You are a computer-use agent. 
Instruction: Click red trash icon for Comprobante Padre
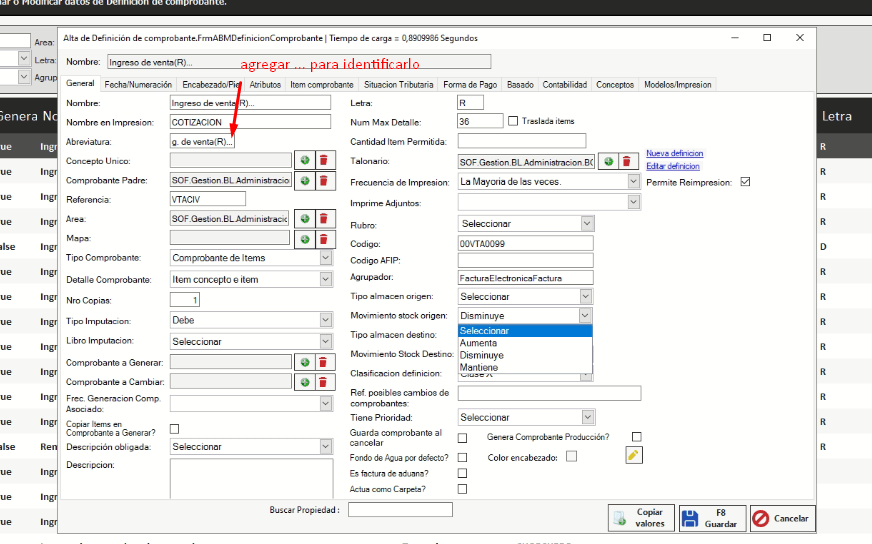coord(323,180)
